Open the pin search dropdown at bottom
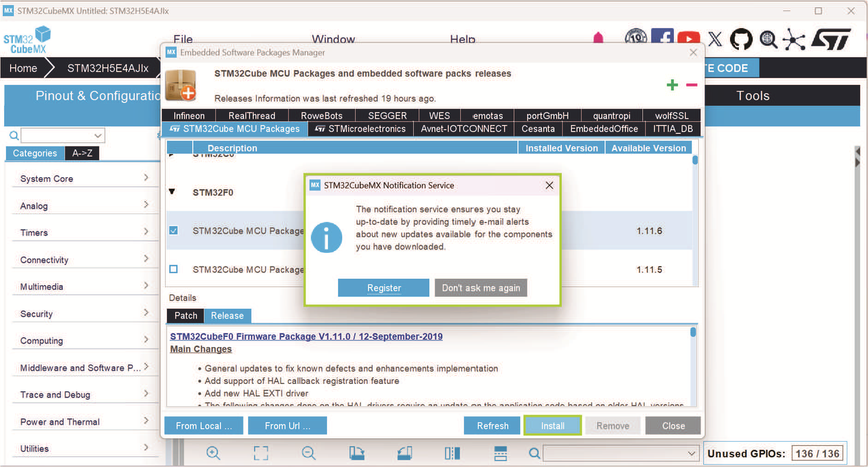Screen dimensions: 868x467 tap(691, 454)
